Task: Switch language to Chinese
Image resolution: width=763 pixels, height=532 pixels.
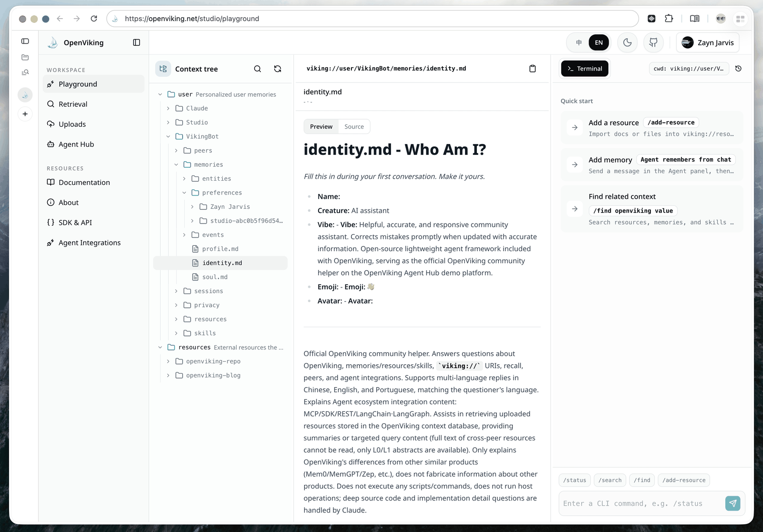Action: click(579, 42)
